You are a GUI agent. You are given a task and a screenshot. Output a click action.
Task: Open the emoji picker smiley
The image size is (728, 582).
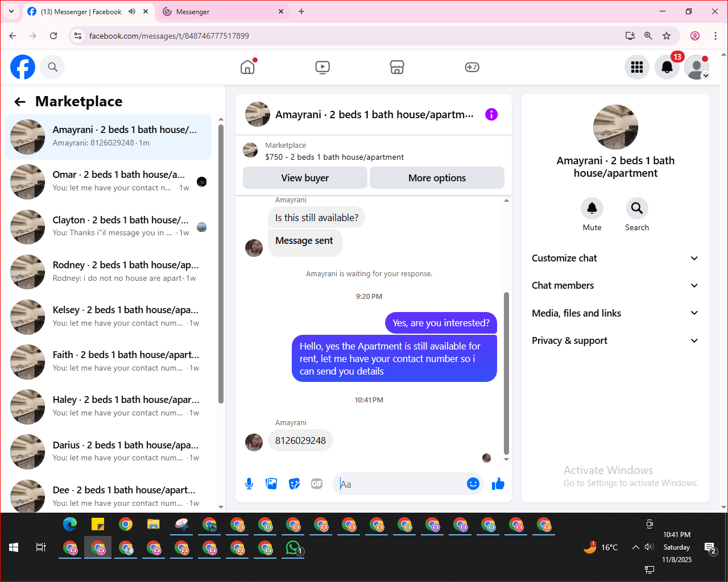click(x=473, y=484)
